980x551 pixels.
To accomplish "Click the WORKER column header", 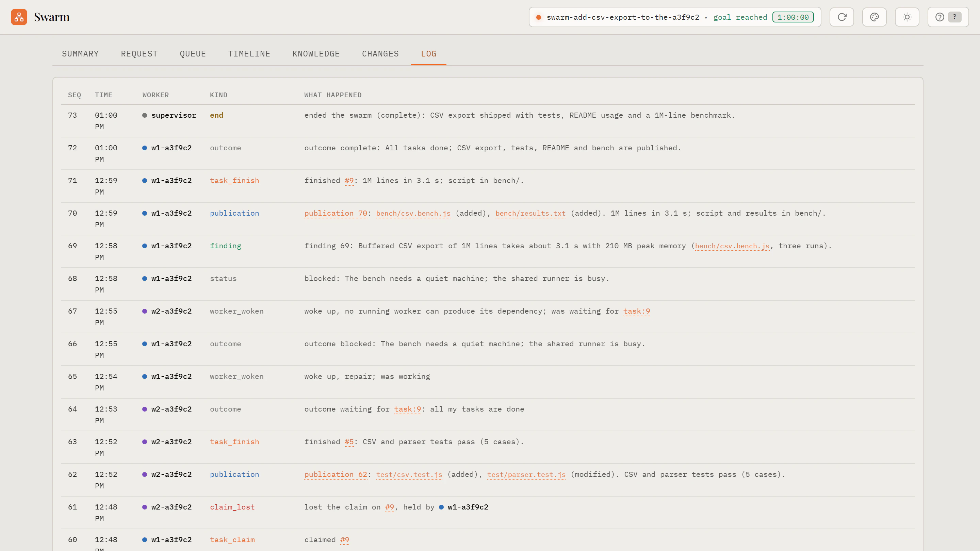I will [156, 95].
